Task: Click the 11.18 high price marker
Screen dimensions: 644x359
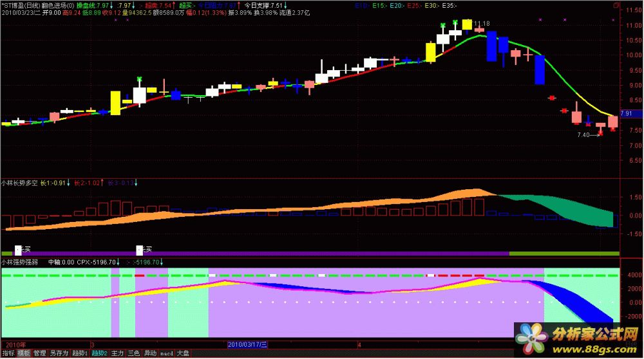Action: click(x=482, y=24)
